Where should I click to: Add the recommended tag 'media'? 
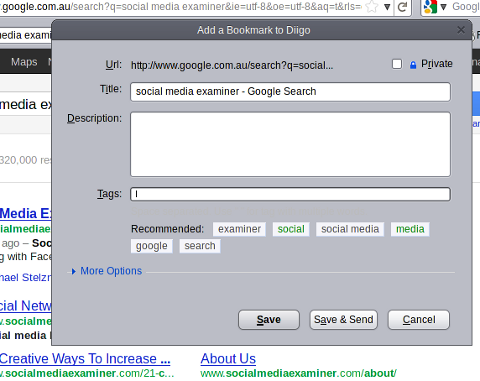tap(410, 229)
